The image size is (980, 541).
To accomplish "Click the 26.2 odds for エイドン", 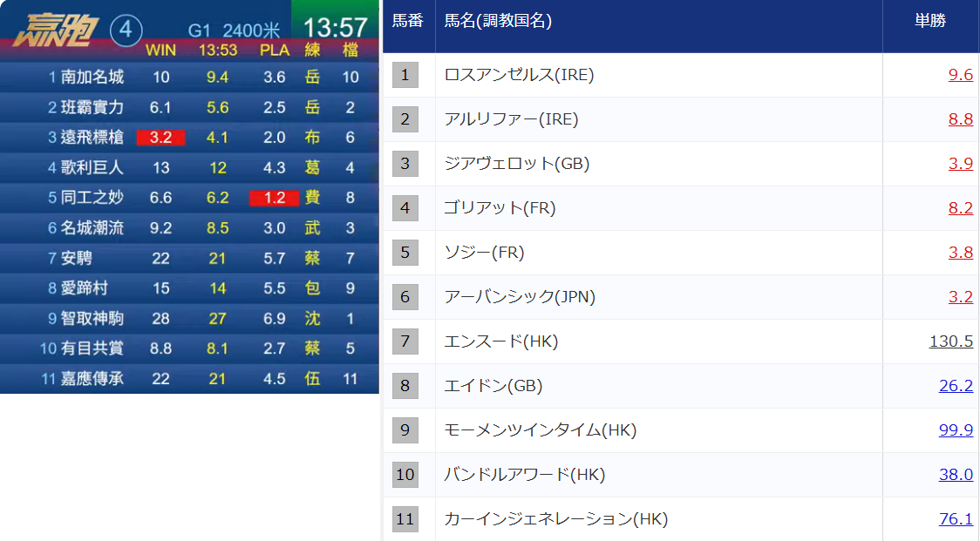I will (956, 386).
